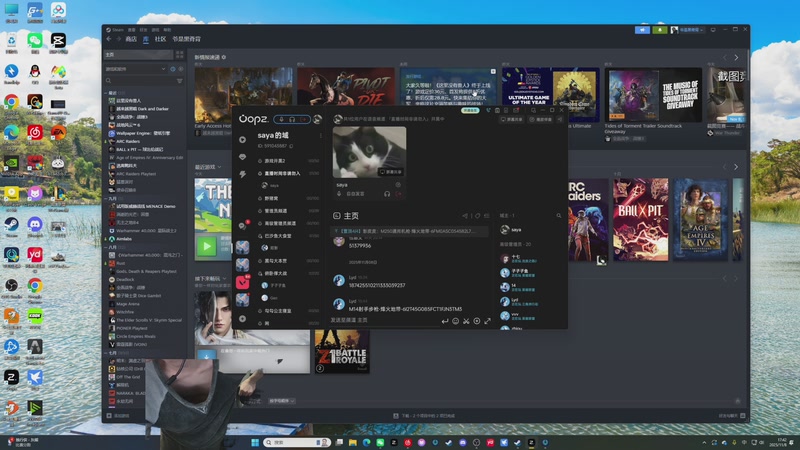
Task: Open Oopz user avatar next to voice pill
Action: [317, 119]
